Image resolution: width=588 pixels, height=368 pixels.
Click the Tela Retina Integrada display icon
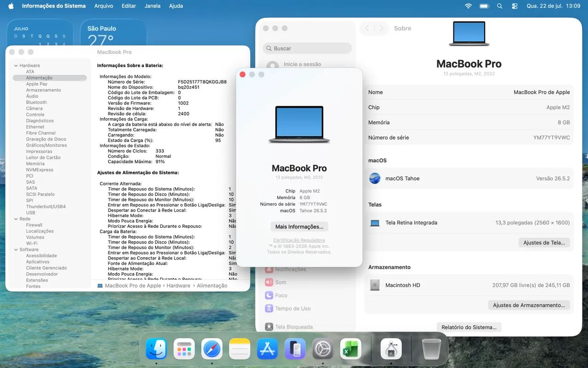tap(375, 223)
